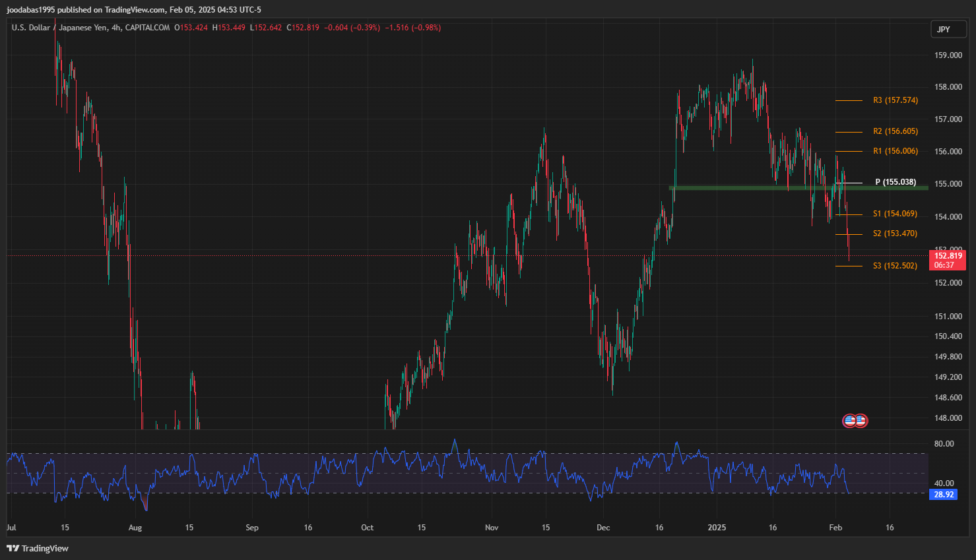Open the JPY currency selector
Image resolution: width=976 pixels, height=560 pixels.
click(944, 29)
